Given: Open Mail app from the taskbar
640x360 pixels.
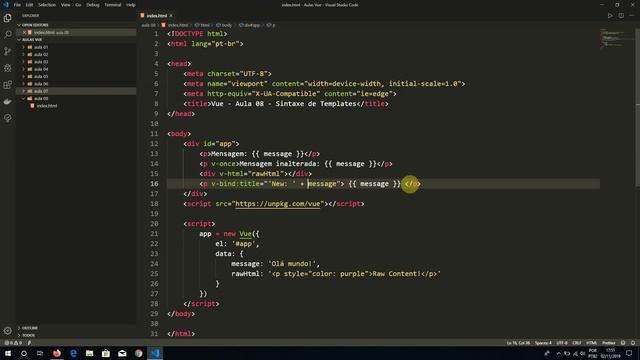Looking at the screenshot, I should 122,353.
